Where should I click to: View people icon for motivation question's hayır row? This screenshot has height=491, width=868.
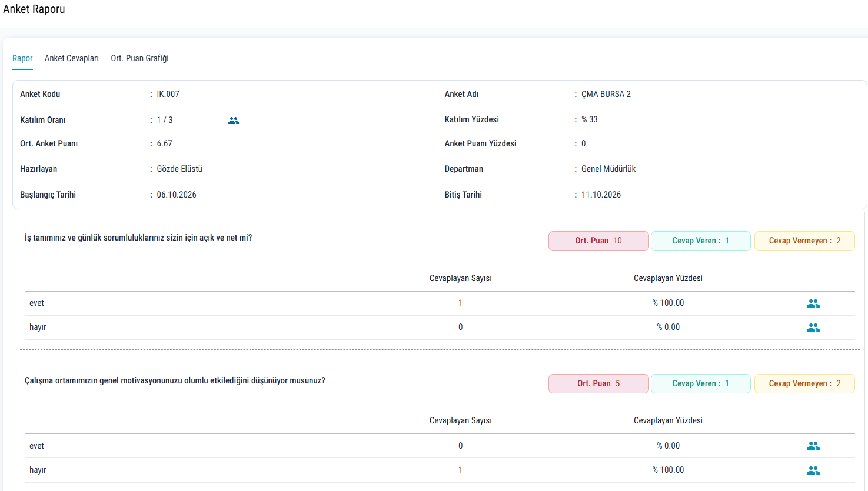(813, 470)
